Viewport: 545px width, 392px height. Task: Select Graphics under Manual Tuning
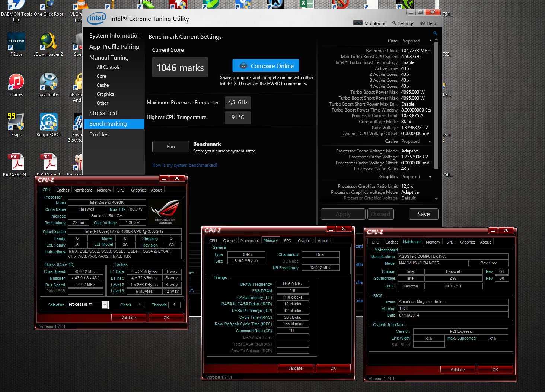(105, 94)
